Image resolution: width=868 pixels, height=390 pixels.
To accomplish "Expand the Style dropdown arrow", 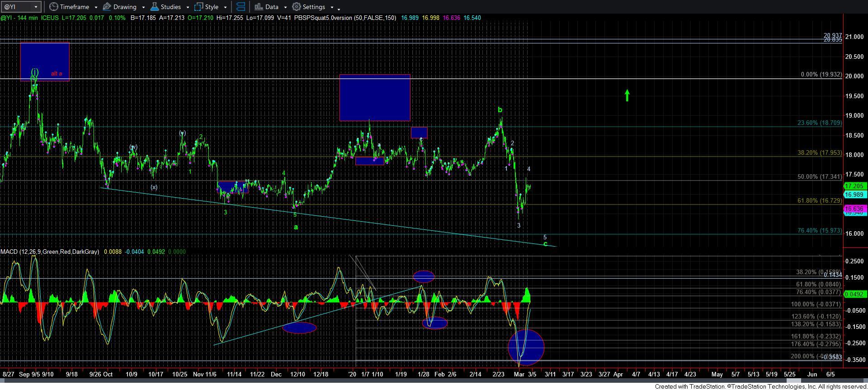I will click(x=225, y=7).
